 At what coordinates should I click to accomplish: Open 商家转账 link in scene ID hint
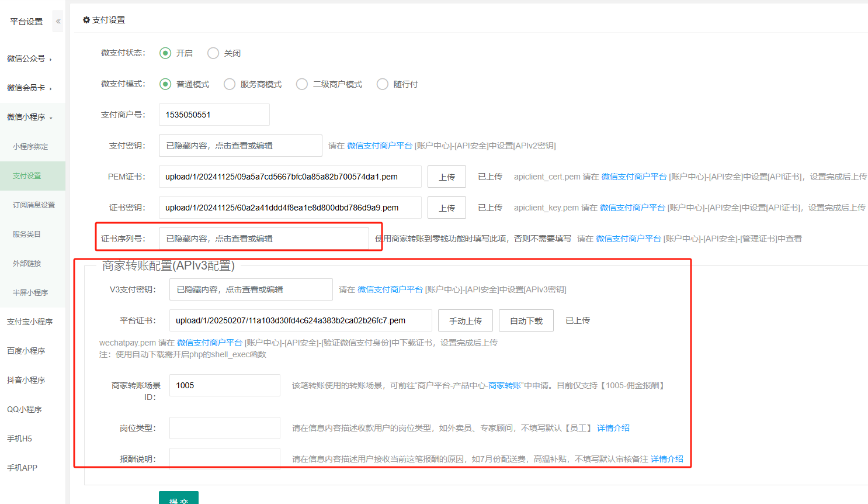point(505,385)
